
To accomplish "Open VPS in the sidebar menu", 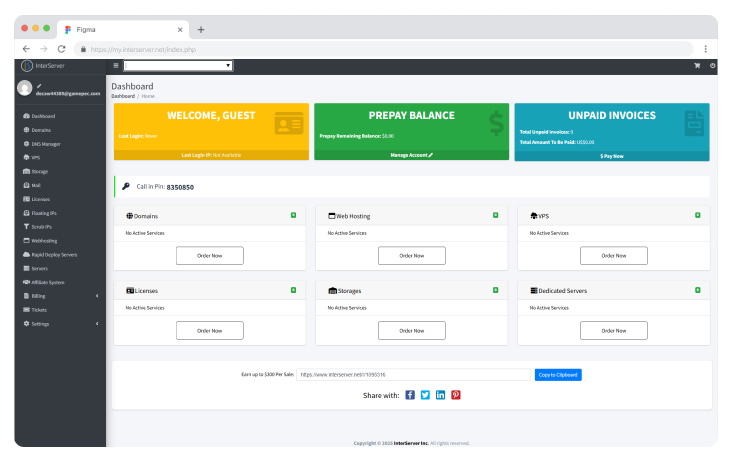I will pyautogui.click(x=32, y=158).
